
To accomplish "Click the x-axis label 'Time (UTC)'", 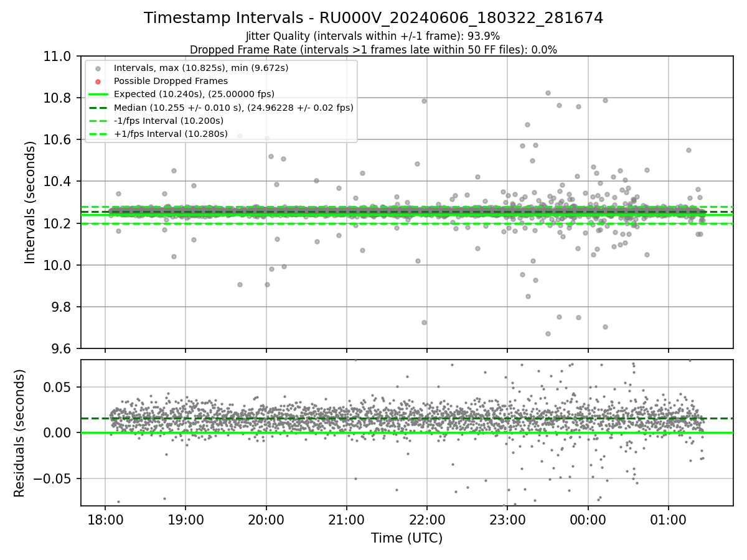I will click(x=407, y=538).
